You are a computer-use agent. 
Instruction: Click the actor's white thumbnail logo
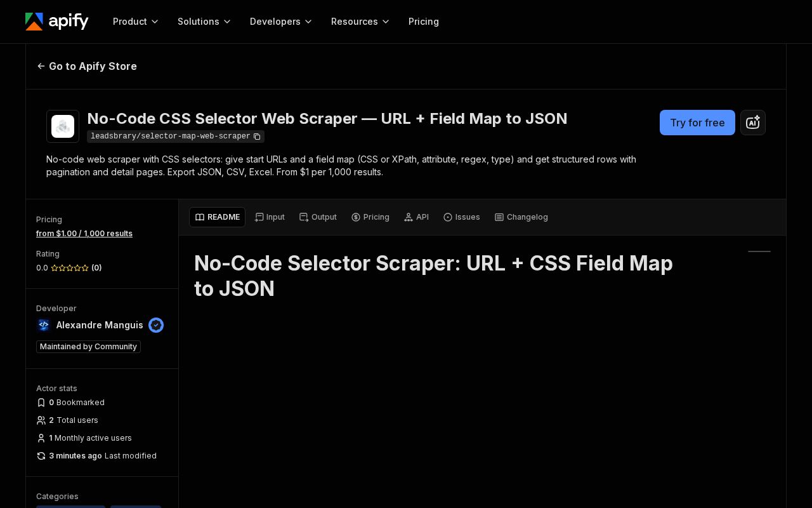click(63, 126)
